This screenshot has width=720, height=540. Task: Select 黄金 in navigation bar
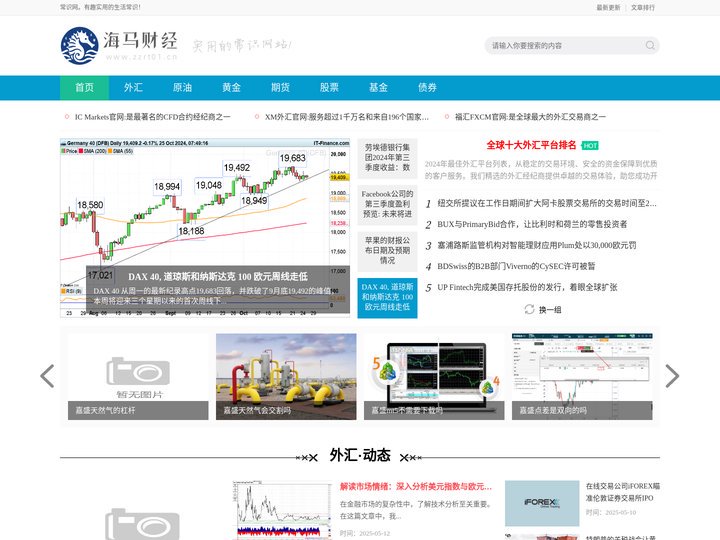point(231,87)
